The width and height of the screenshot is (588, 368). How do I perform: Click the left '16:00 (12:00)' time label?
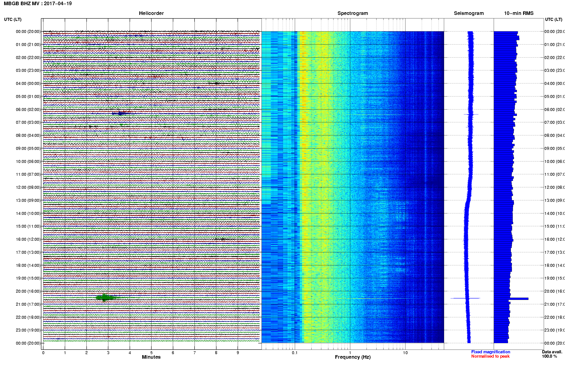(28, 239)
